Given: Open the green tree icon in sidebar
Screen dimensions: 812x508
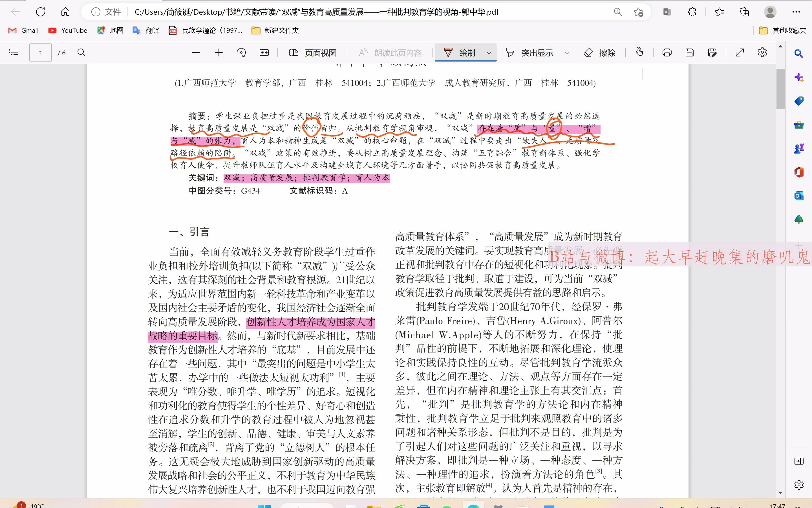Looking at the screenshot, I should 799,220.
